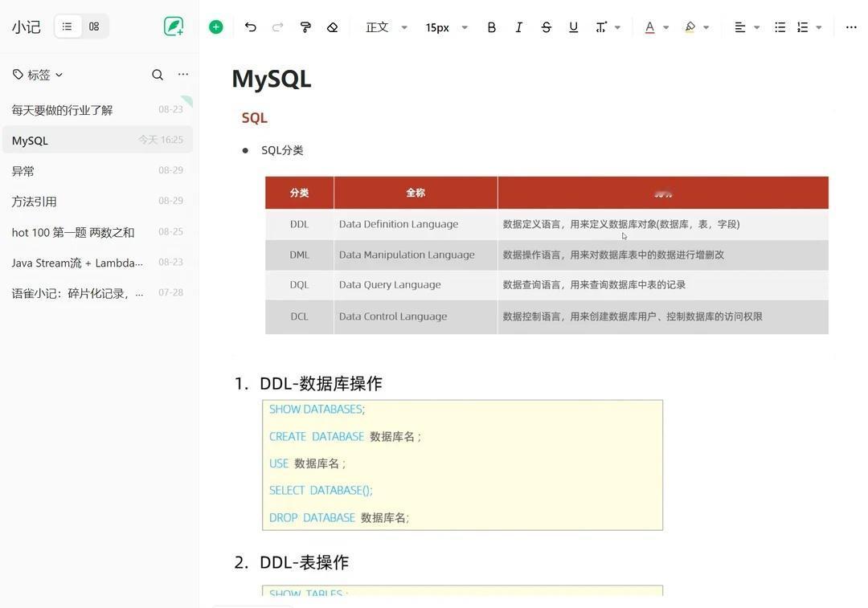Click the 数据查询语言 description cell
The image size is (868, 608).
point(662,285)
